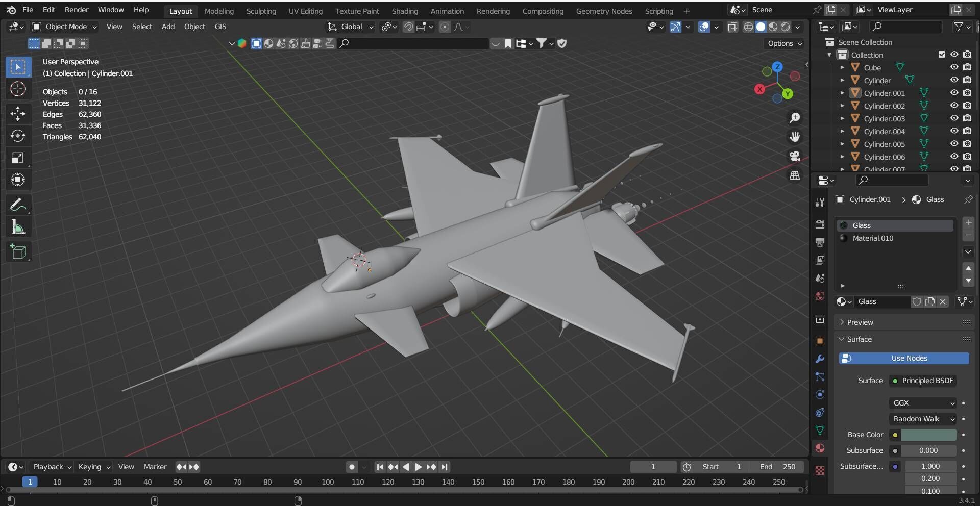Play the animation
Viewport: 980px width, 506px height.
[x=418, y=467]
